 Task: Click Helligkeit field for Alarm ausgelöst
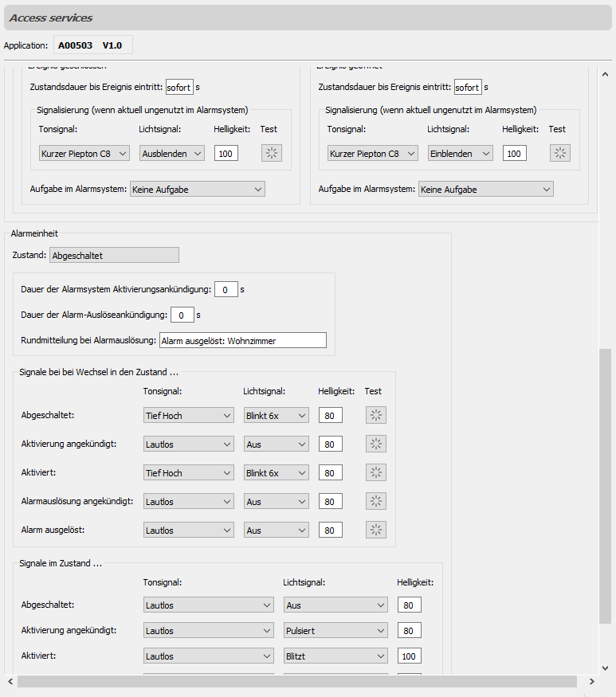coord(331,531)
